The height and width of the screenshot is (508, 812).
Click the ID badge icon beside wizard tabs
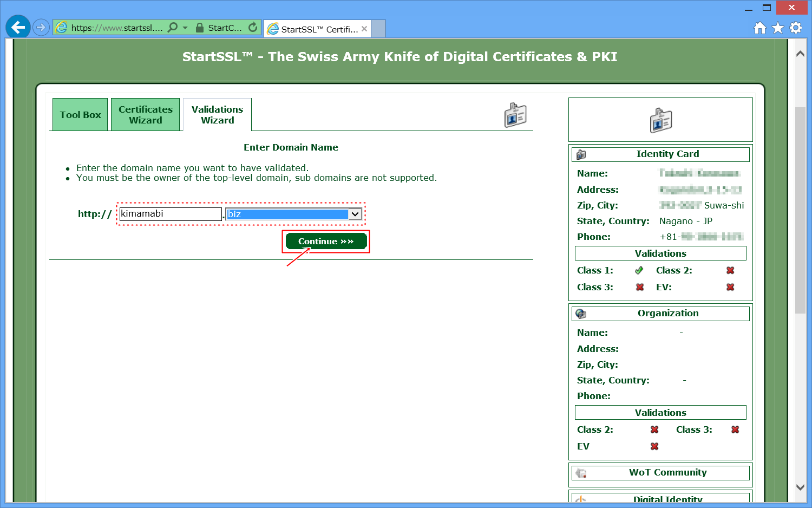click(515, 115)
